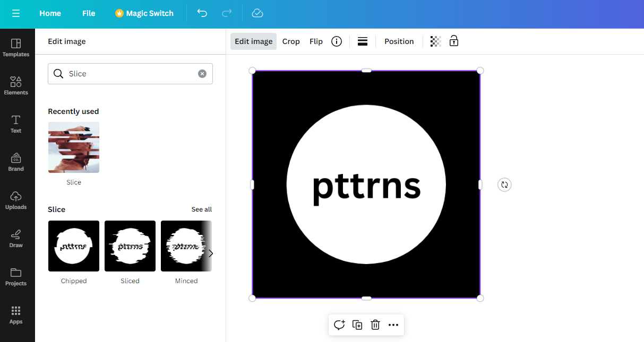Screen dimensions: 644x342
Task: Open the Uploads sidebar panel
Action: point(16,200)
